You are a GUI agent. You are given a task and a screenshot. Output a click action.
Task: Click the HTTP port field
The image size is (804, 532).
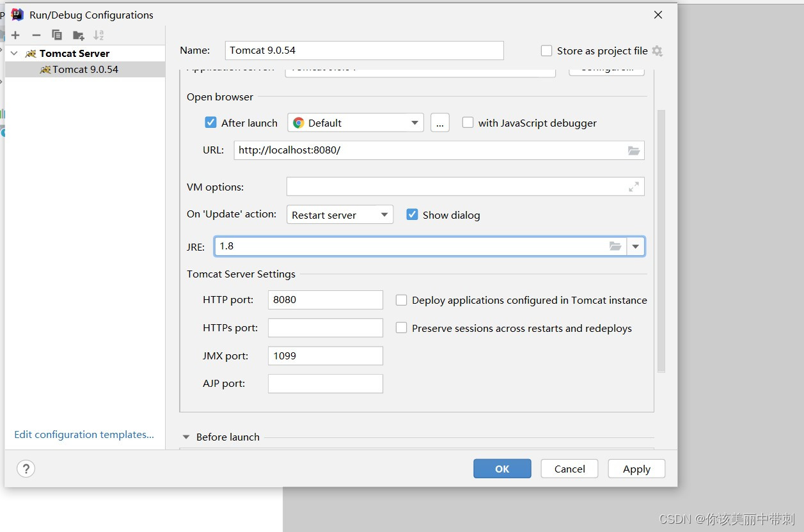(x=325, y=299)
